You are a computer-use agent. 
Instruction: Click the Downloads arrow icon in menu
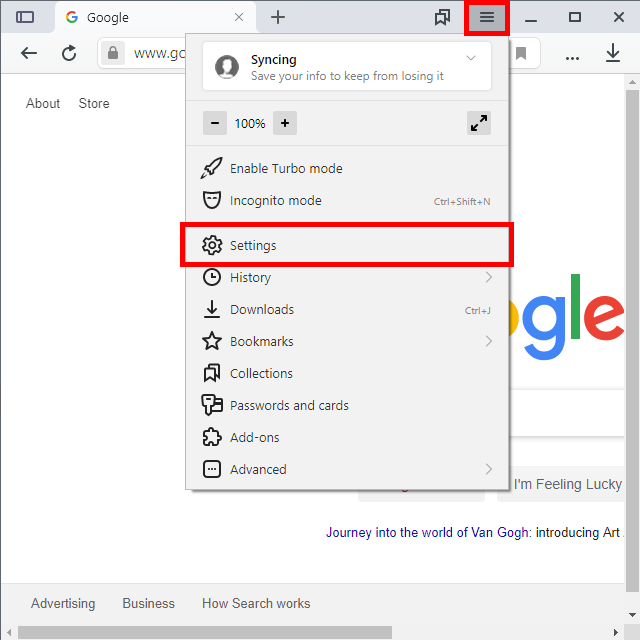212,309
